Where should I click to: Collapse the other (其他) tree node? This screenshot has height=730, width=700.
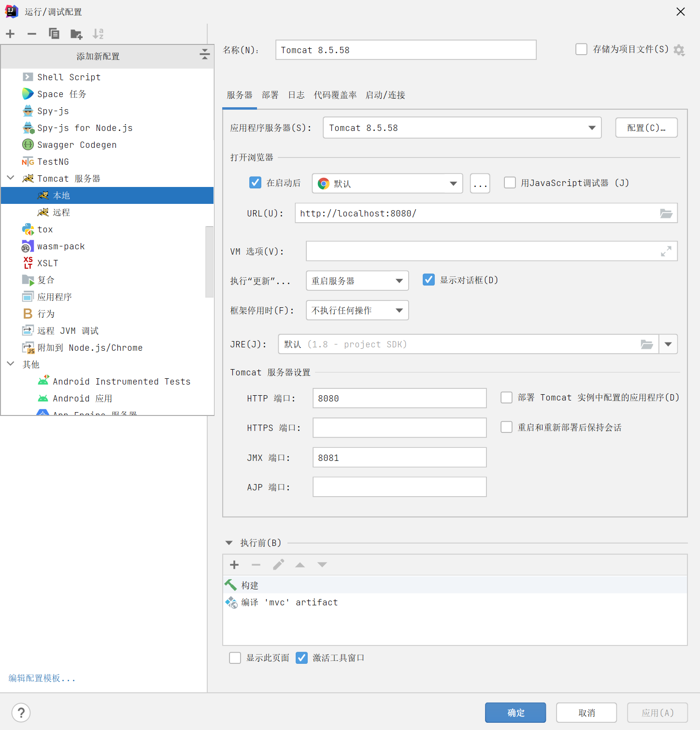point(10,364)
